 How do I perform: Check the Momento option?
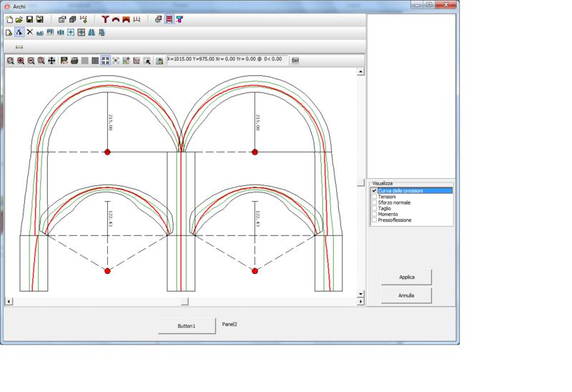pos(374,214)
